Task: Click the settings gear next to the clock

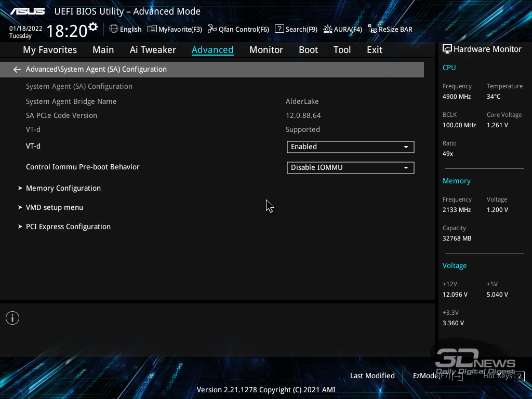Action: [93, 27]
